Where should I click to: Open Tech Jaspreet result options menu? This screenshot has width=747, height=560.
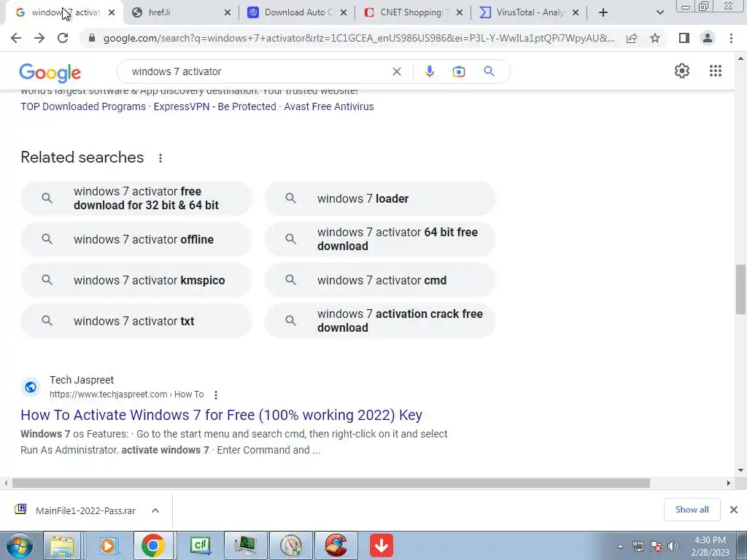[x=216, y=394]
